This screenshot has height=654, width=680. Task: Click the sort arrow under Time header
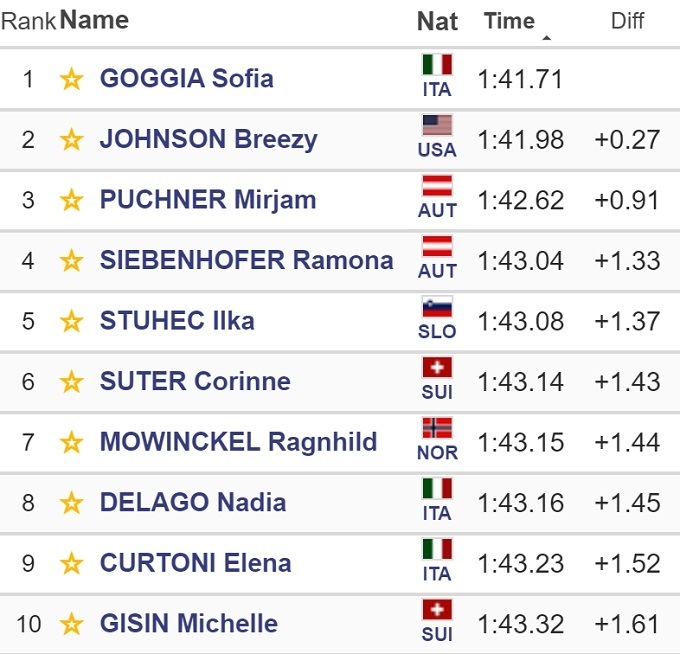[546, 38]
